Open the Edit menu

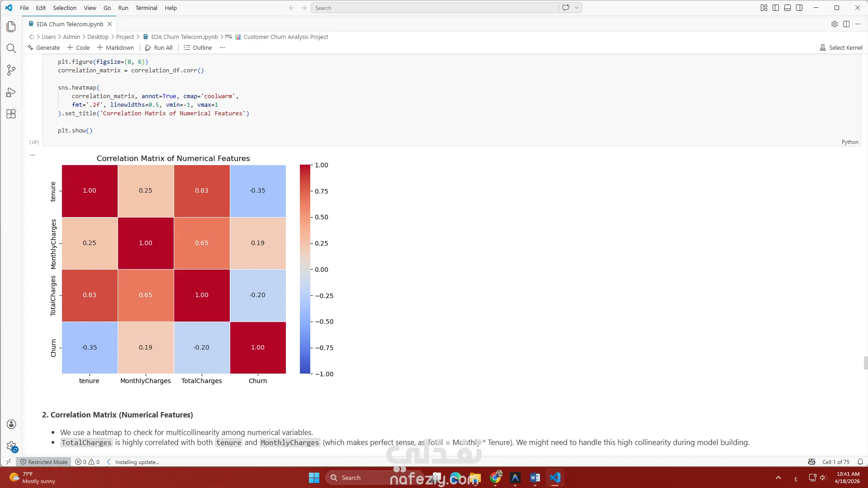click(41, 8)
